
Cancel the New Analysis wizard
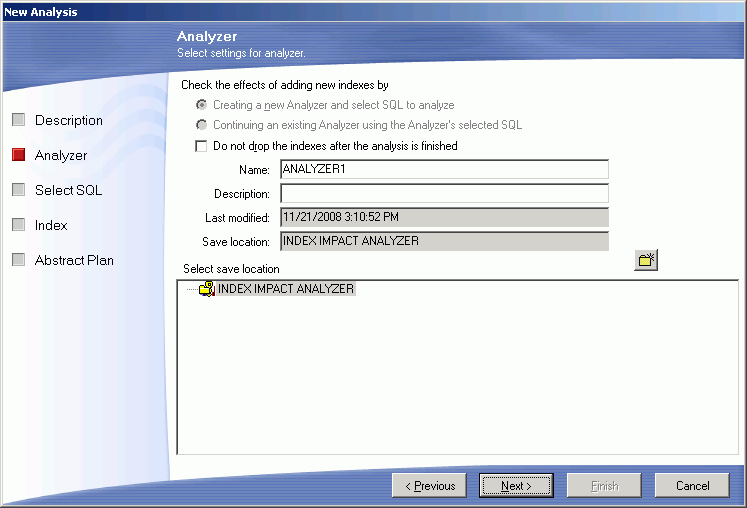(692, 486)
